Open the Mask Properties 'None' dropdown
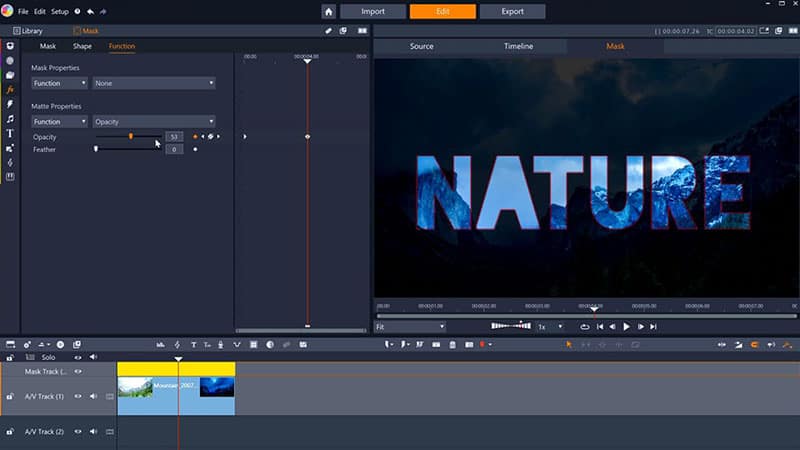The image size is (800, 450). click(154, 83)
